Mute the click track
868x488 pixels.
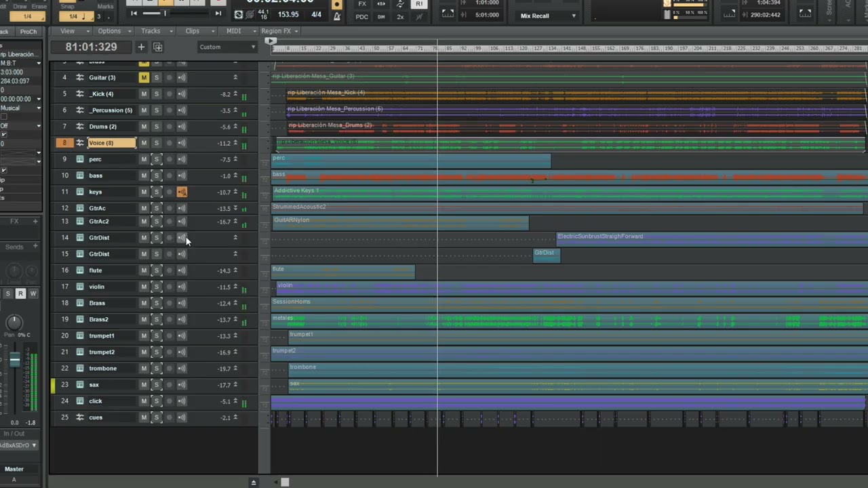click(x=144, y=401)
